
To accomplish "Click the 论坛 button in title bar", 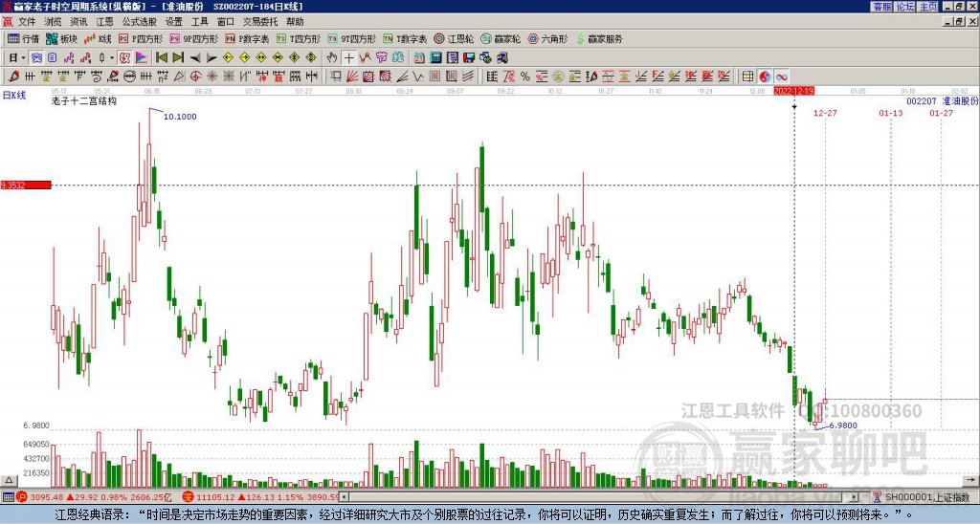I will [x=905, y=7].
